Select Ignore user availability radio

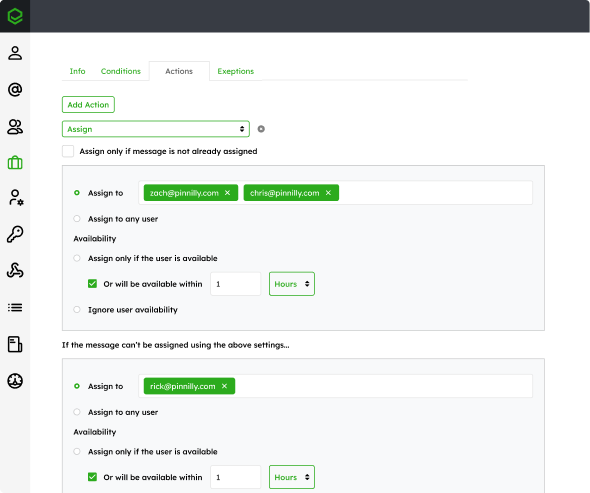(x=77, y=310)
